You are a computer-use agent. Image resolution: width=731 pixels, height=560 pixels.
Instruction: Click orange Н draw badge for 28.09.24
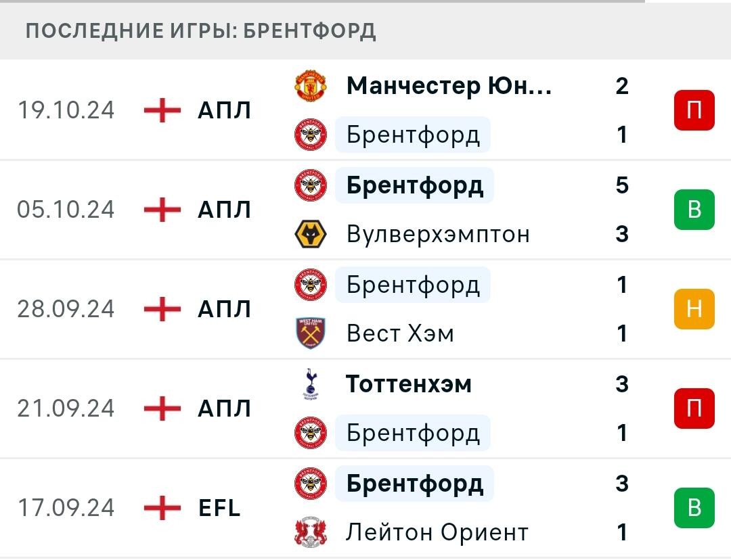coord(694,309)
